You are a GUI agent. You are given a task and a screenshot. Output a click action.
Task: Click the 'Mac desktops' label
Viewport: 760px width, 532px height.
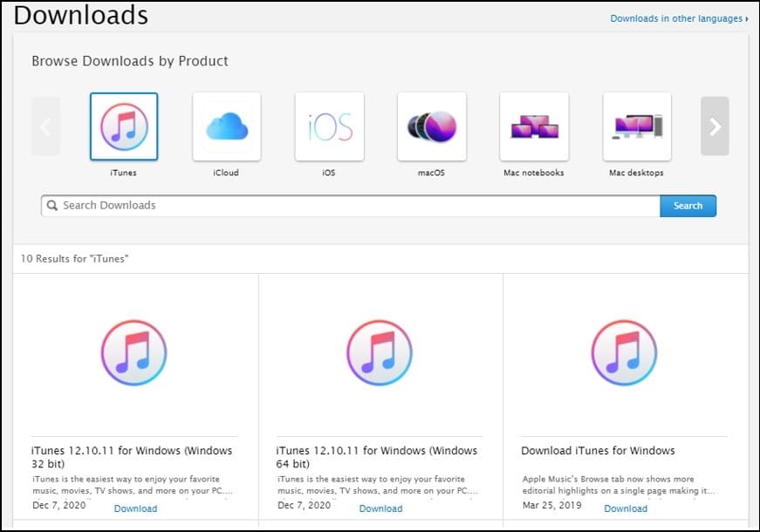tap(636, 173)
